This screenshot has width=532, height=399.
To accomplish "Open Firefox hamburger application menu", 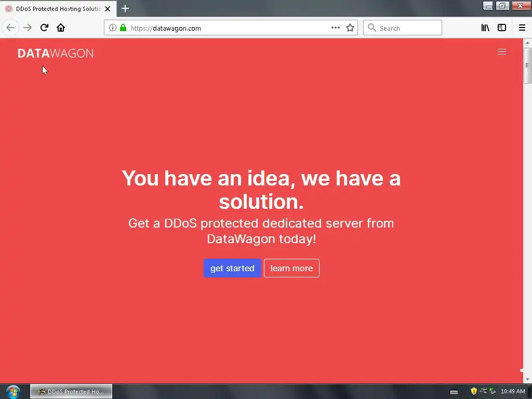I will [x=522, y=28].
